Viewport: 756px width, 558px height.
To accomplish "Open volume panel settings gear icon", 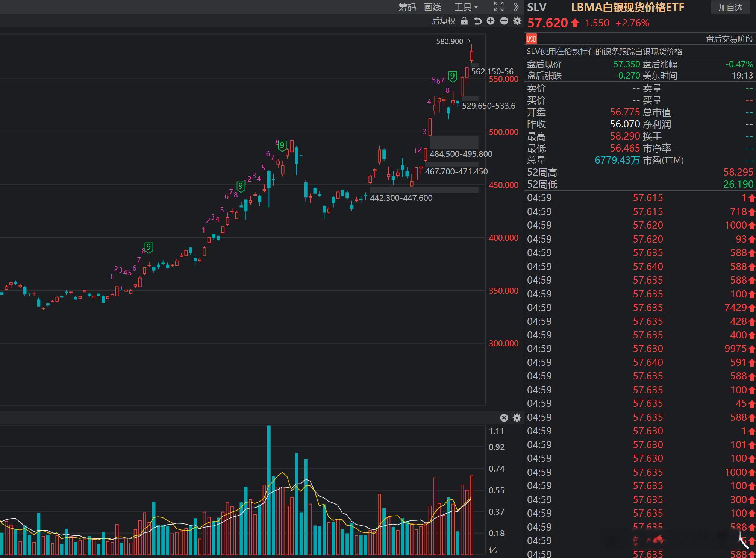I will [517, 418].
